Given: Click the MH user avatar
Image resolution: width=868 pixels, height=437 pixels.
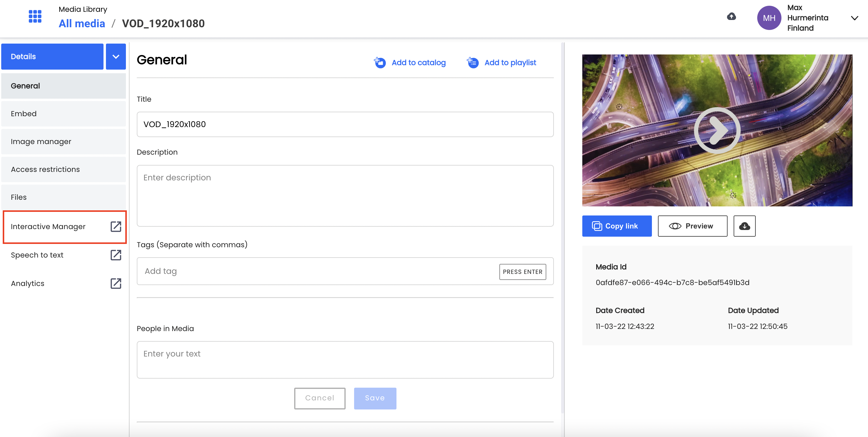Looking at the screenshot, I should [x=769, y=18].
